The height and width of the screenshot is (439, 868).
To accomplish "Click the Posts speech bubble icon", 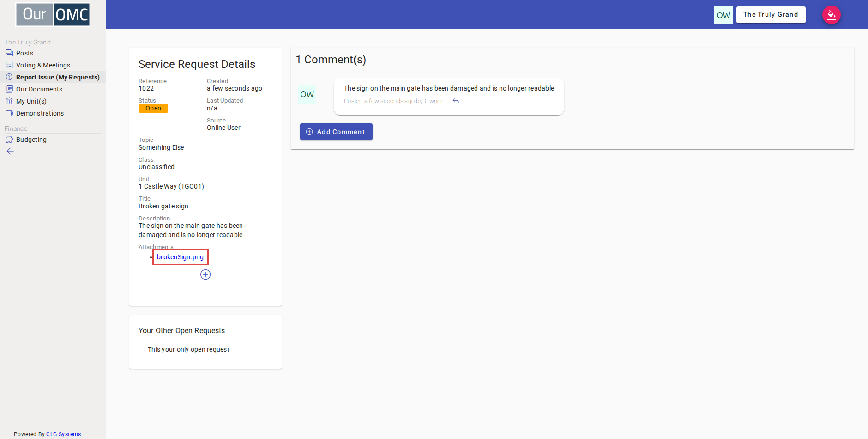I will click(9, 53).
